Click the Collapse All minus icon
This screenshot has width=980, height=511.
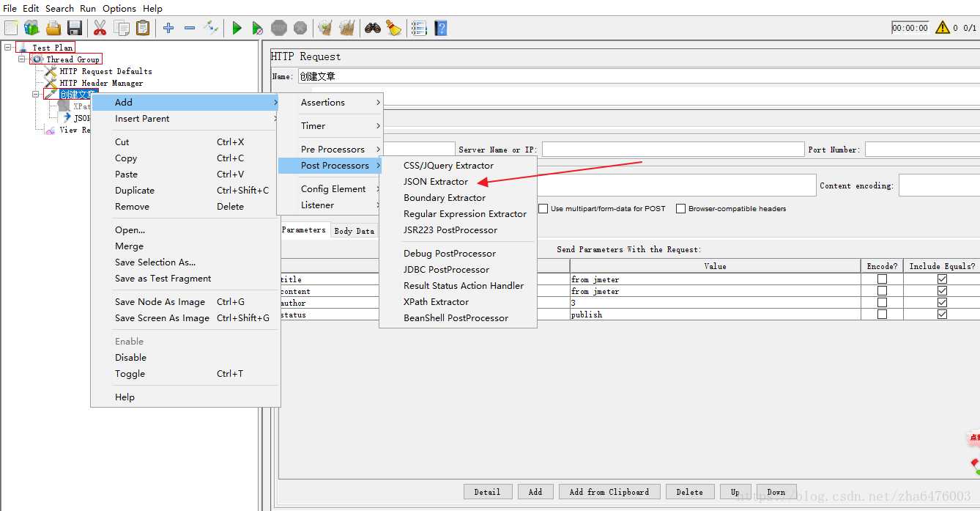click(x=190, y=28)
